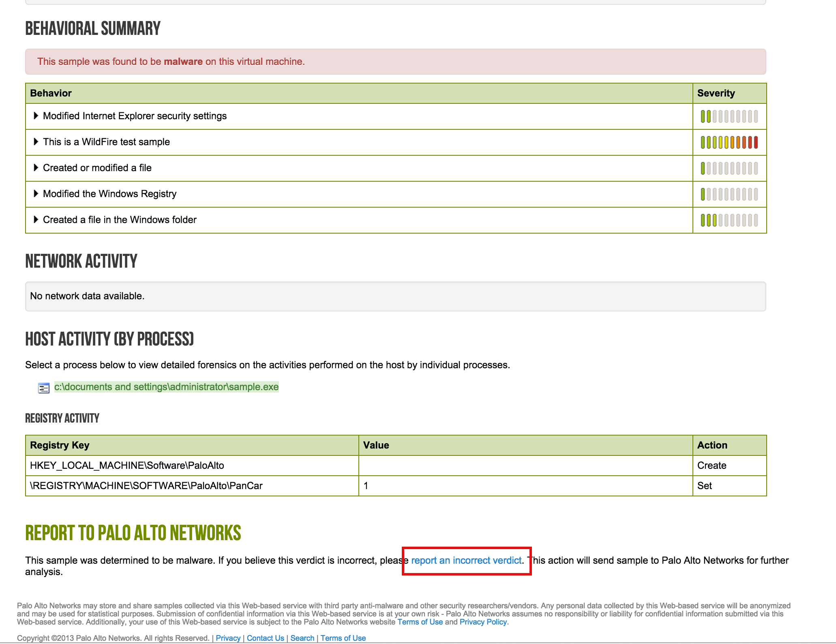Open the Contact Us footer link
Viewport: 836px width, 644px height.
tap(265, 638)
